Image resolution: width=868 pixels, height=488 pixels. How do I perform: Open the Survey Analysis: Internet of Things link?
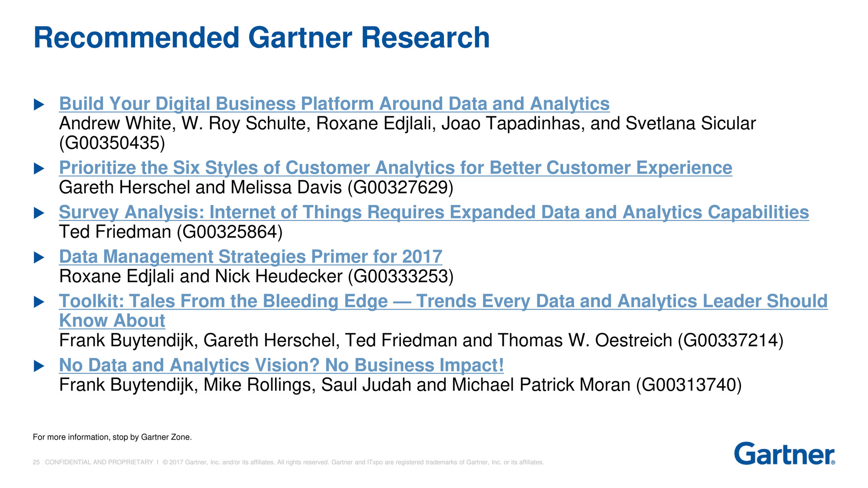point(434,212)
